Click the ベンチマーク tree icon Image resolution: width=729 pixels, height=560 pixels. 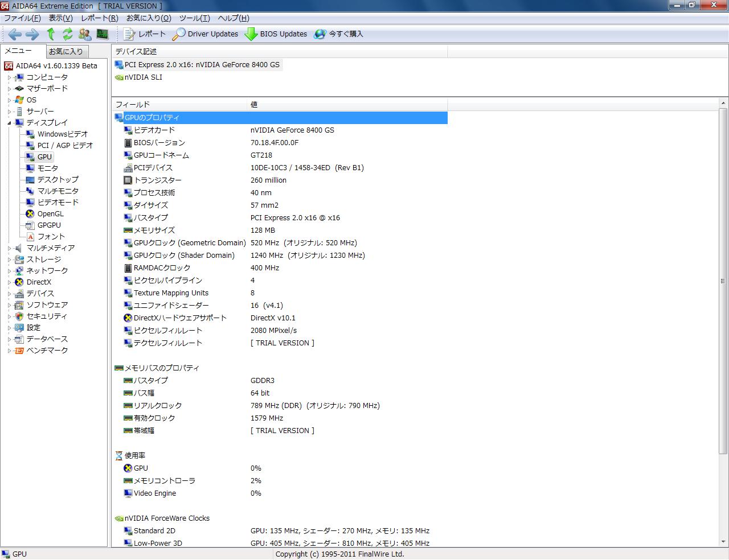(x=19, y=351)
